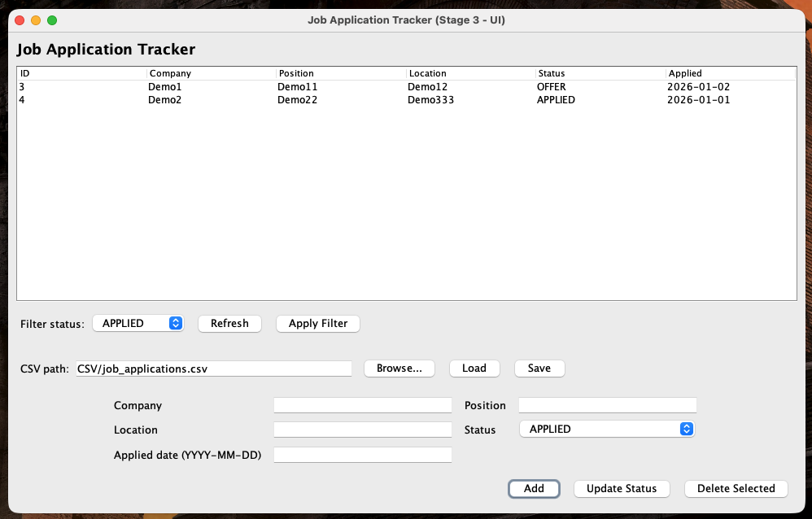812x519 pixels.
Task: Click the Status column header
Action: (x=600, y=73)
